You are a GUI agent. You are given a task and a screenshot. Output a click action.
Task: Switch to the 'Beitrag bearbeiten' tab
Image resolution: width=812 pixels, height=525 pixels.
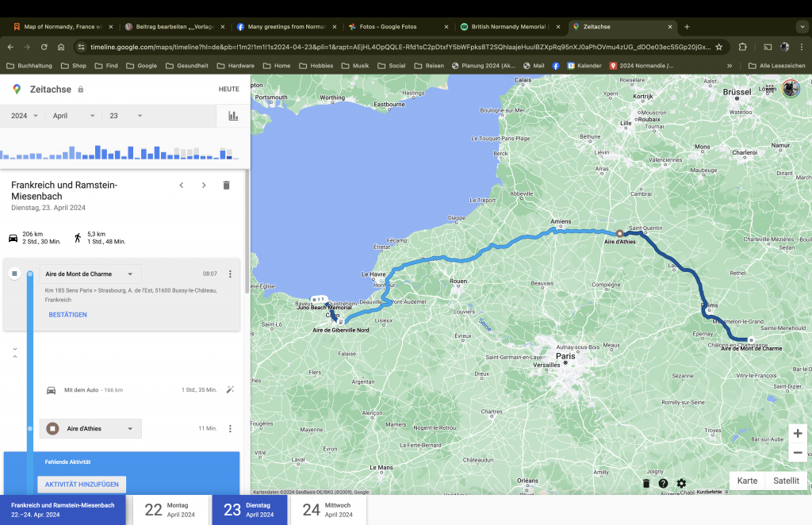click(x=175, y=27)
